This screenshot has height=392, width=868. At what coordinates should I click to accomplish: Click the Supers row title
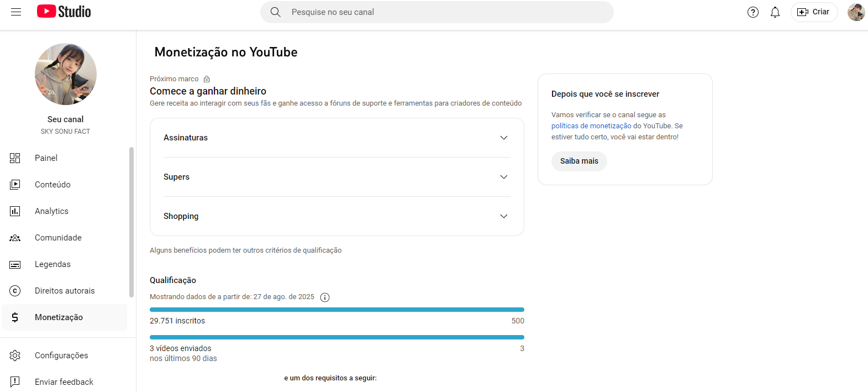[176, 177]
